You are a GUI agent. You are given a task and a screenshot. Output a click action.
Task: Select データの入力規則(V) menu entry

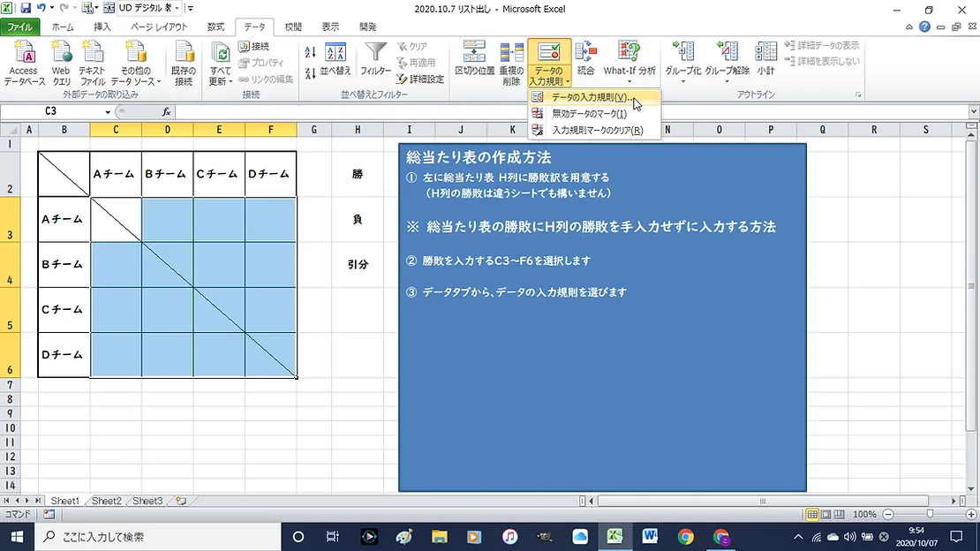click(586, 97)
